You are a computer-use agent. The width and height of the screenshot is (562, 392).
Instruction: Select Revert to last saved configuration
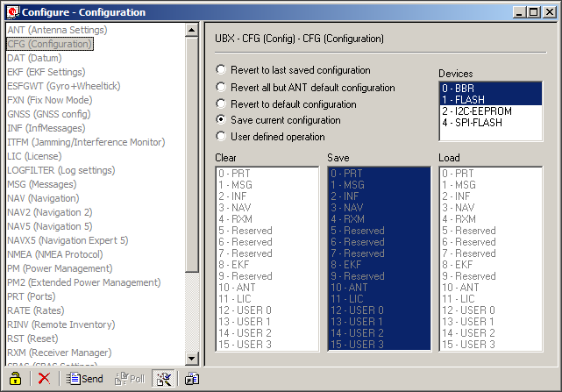pyautogui.click(x=293, y=70)
